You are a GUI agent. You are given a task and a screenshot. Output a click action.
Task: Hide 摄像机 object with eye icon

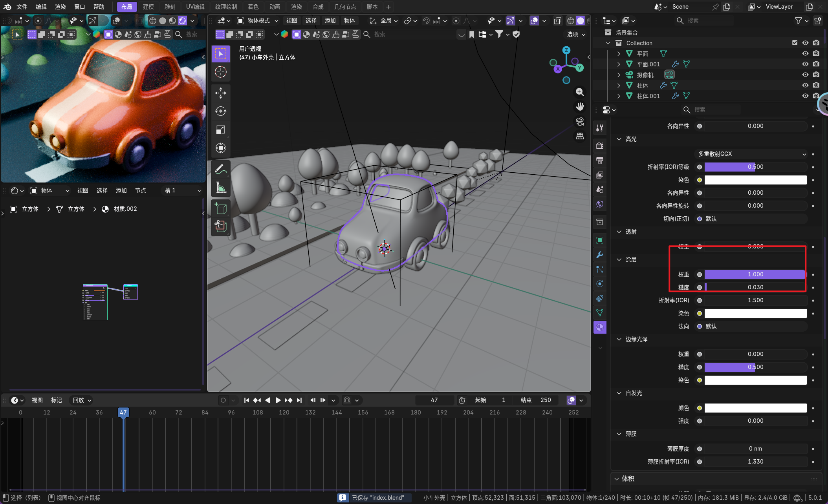tap(805, 75)
